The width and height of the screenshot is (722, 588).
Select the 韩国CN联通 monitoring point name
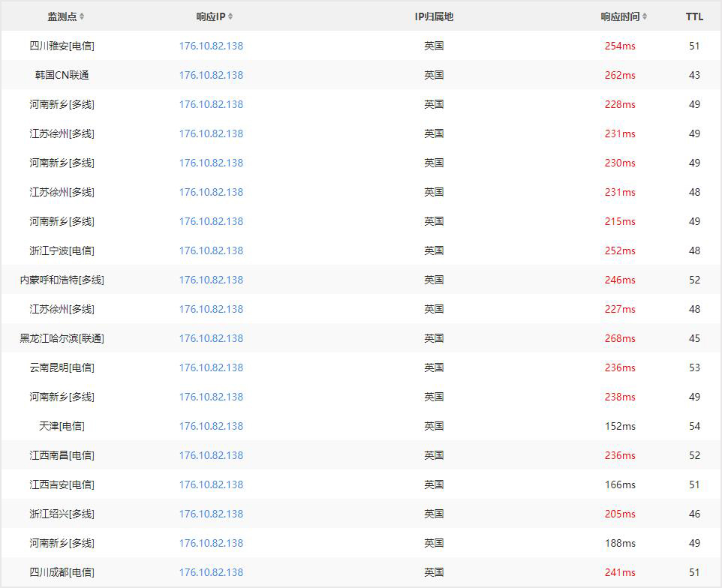point(62,75)
